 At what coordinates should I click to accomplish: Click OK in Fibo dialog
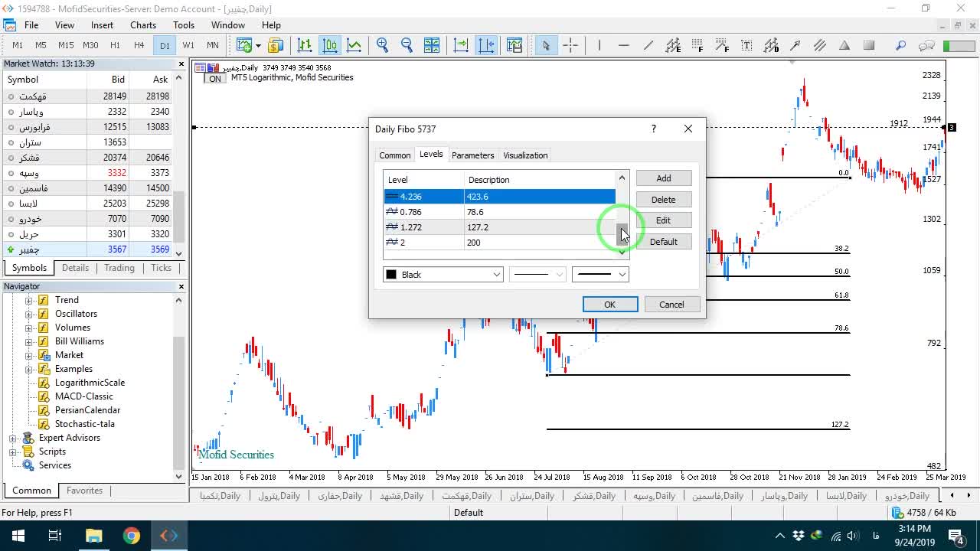[x=610, y=305]
